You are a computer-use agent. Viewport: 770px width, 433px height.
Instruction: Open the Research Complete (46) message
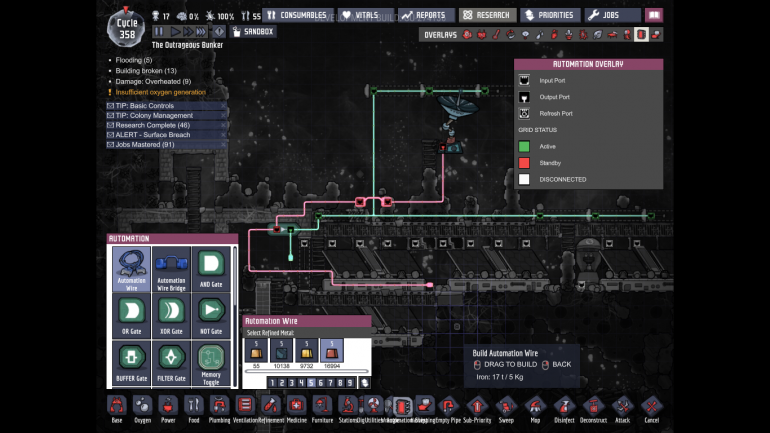coord(166,125)
